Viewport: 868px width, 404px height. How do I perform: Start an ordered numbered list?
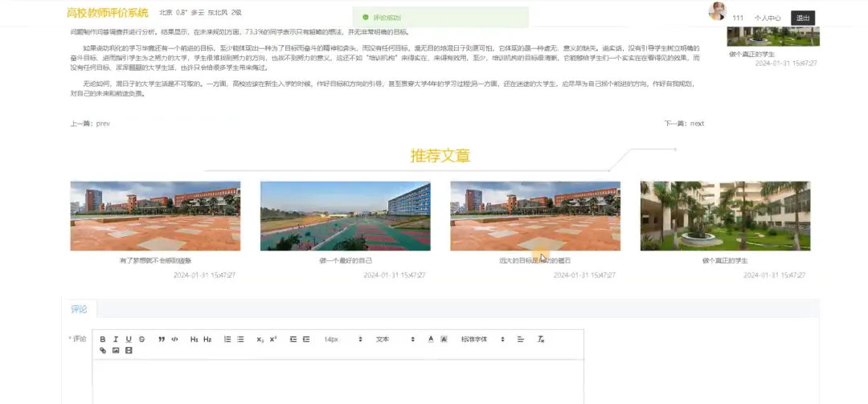point(227,339)
